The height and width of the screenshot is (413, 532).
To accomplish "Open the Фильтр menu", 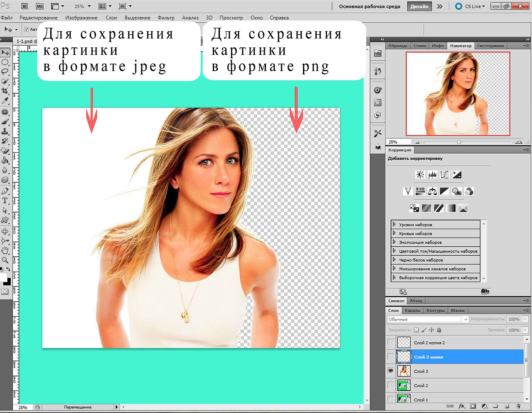I will pyautogui.click(x=166, y=18).
